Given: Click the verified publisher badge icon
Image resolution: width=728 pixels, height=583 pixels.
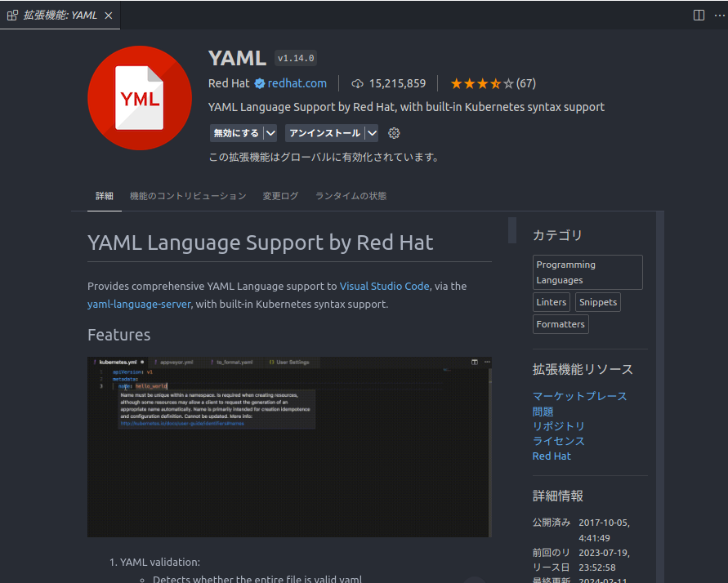Looking at the screenshot, I should click(260, 83).
